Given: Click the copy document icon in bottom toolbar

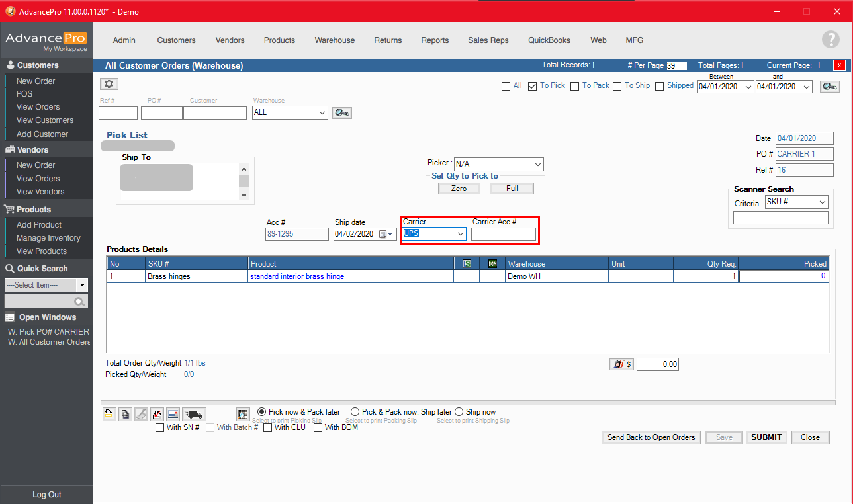Looking at the screenshot, I should pos(126,413).
